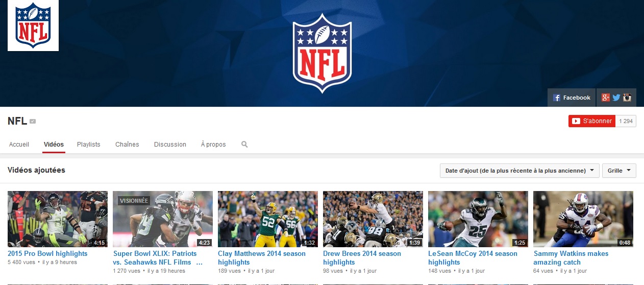Click Drew Brees 2014 season highlights title

362,258
